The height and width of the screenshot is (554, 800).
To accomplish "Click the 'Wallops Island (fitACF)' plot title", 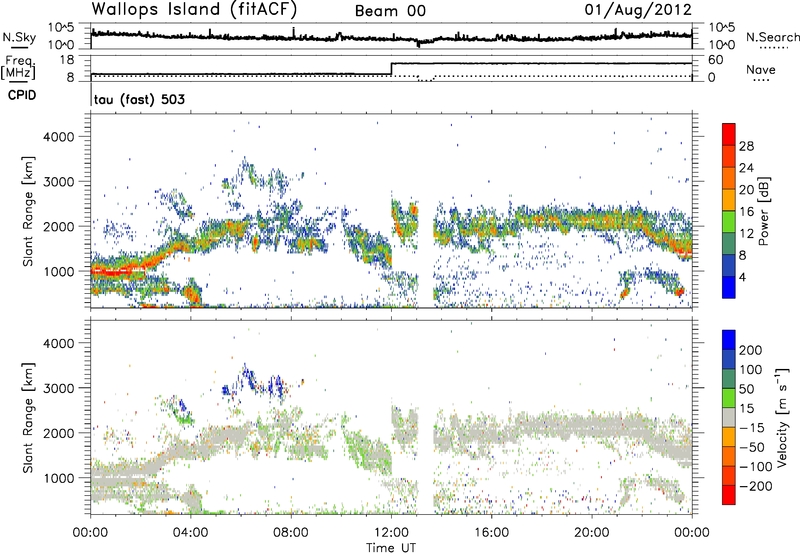I will coord(194,9).
